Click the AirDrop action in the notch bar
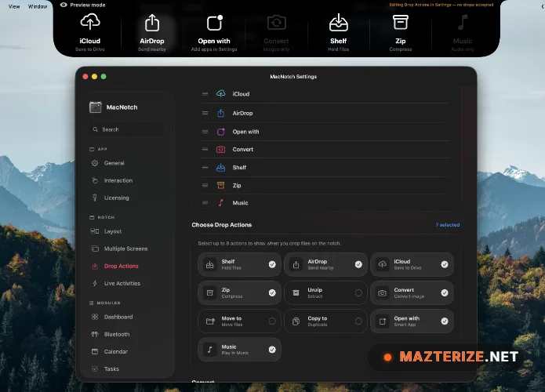The height and width of the screenshot is (392, 545). pyautogui.click(x=152, y=33)
